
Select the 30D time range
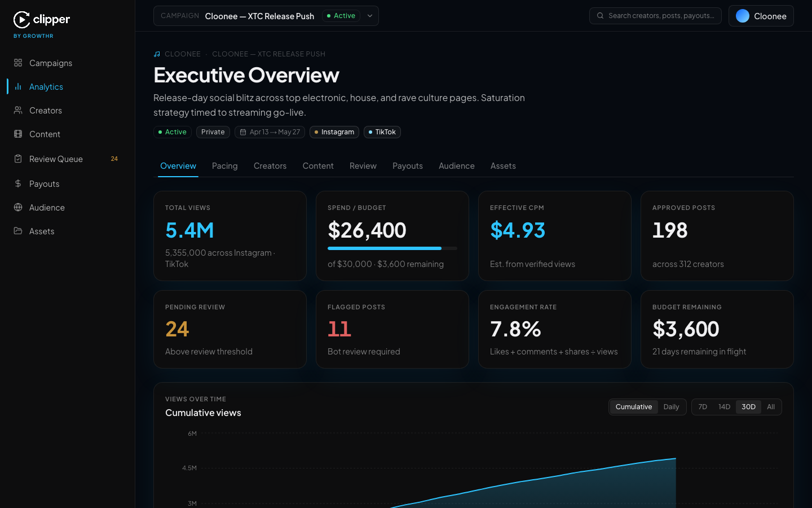tap(748, 407)
